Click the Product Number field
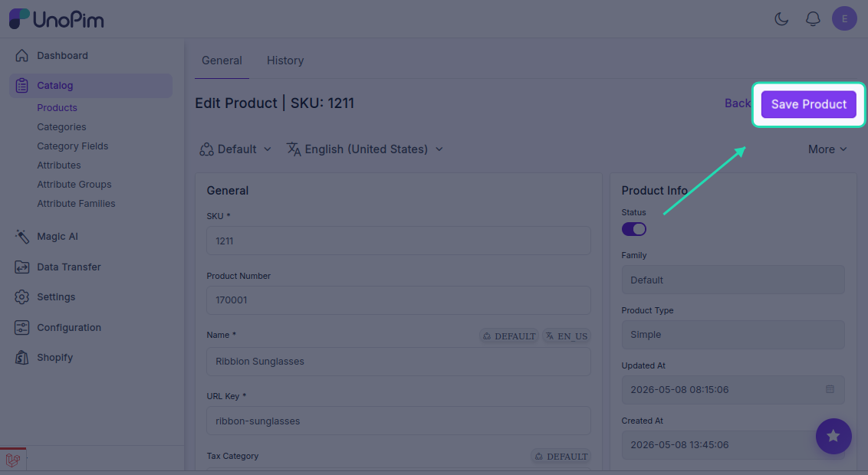Screen dimensions: 868x475 pyautogui.click(x=399, y=300)
